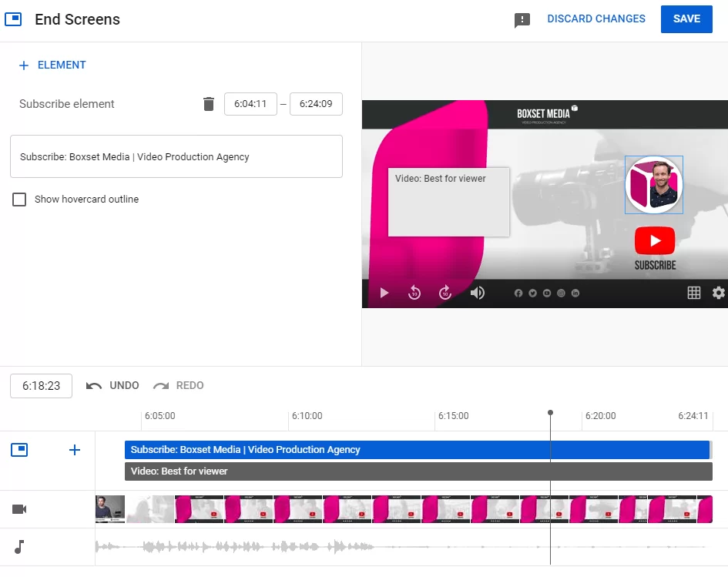This screenshot has height=577, width=728.
Task: Mute the preview volume
Action: pos(477,293)
